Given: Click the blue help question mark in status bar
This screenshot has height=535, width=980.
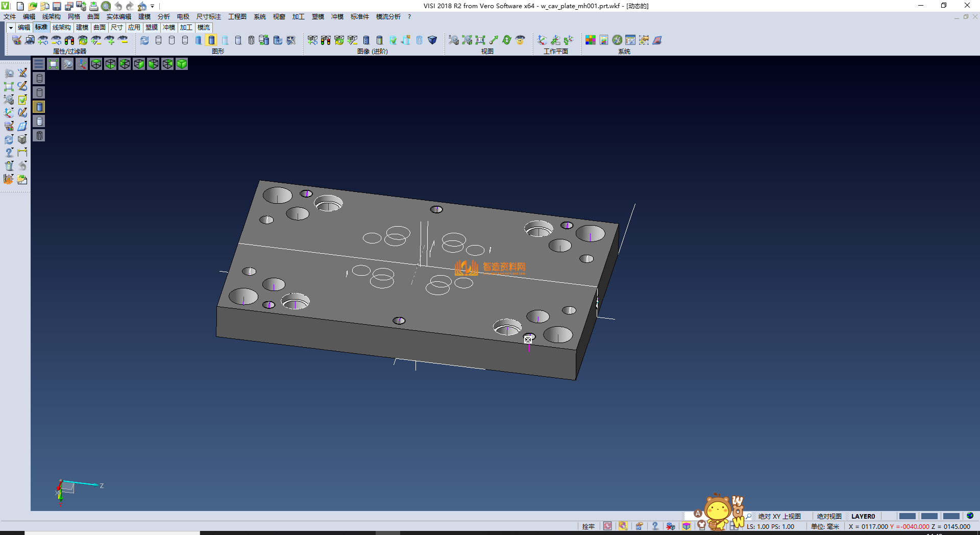Looking at the screenshot, I should (x=655, y=526).
